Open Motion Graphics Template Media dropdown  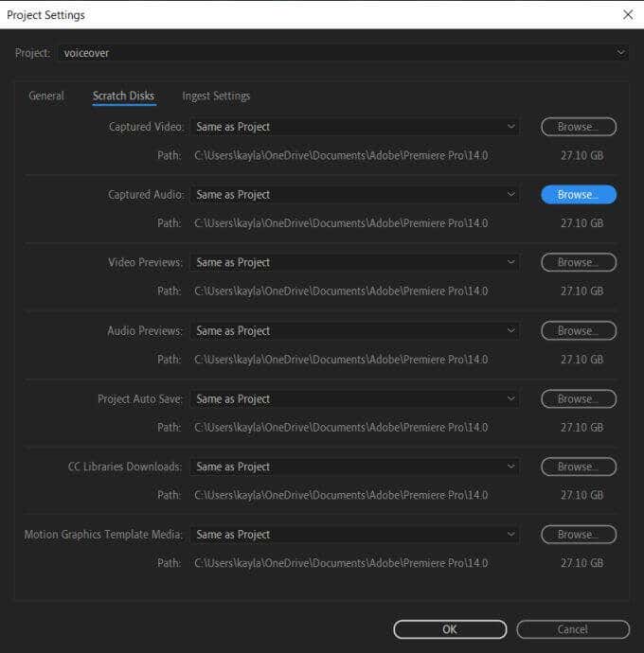(x=355, y=535)
